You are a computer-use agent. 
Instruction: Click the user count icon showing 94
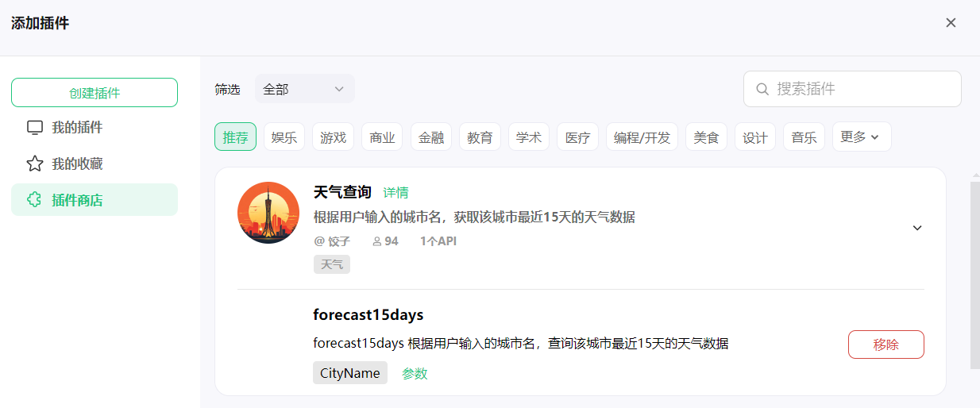pos(376,241)
